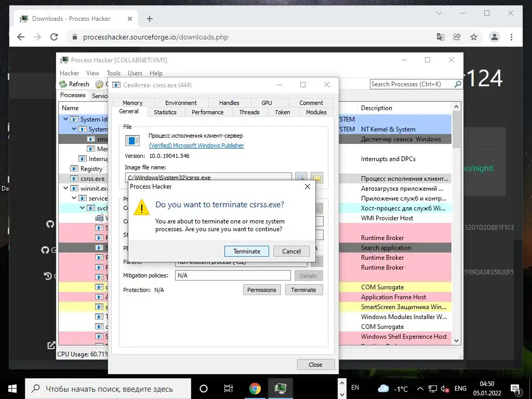Open the View menu

tap(92, 73)
